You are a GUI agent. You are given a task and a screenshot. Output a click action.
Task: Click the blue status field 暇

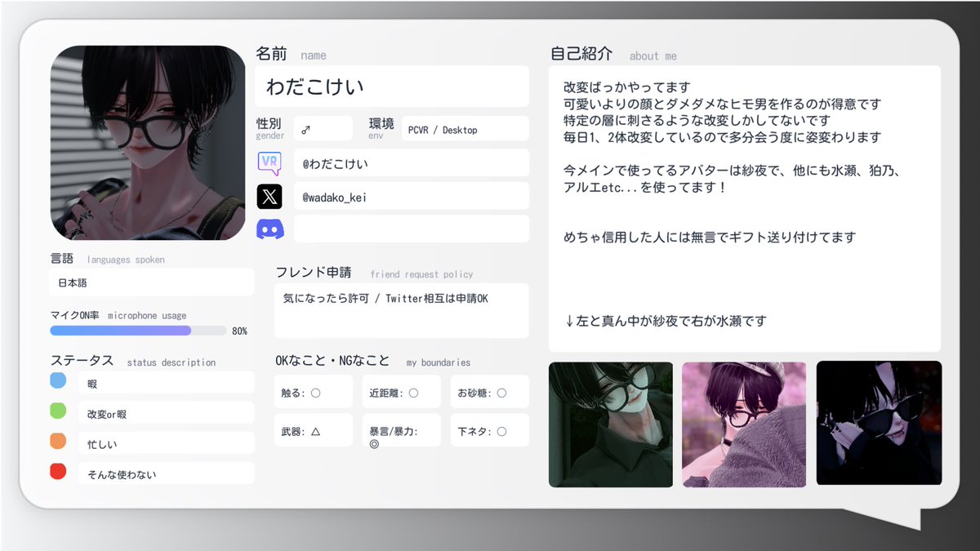click(x=167, y=383)
